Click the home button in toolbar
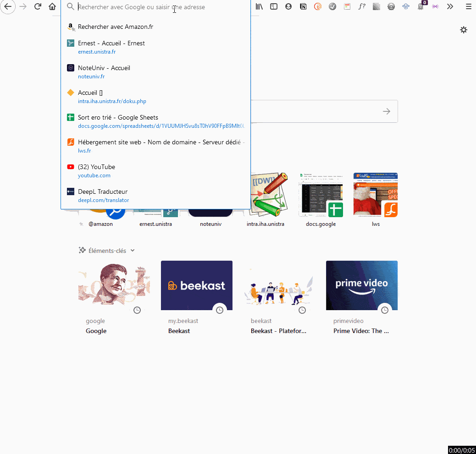 [x=52, y=6]
